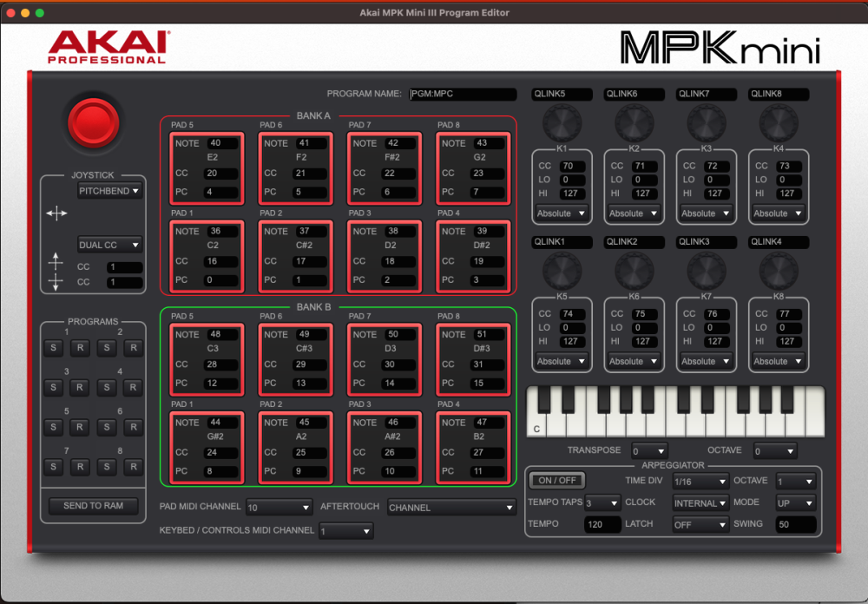
Task: Open the joystick PITCHBEND dropdown
Action: pos(109,191)
